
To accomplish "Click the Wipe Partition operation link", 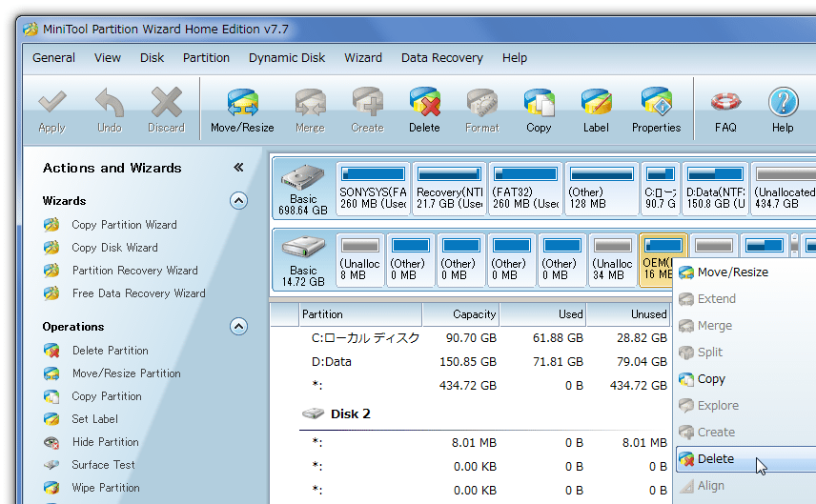I will pyautogui.click(x=106, y=488).
